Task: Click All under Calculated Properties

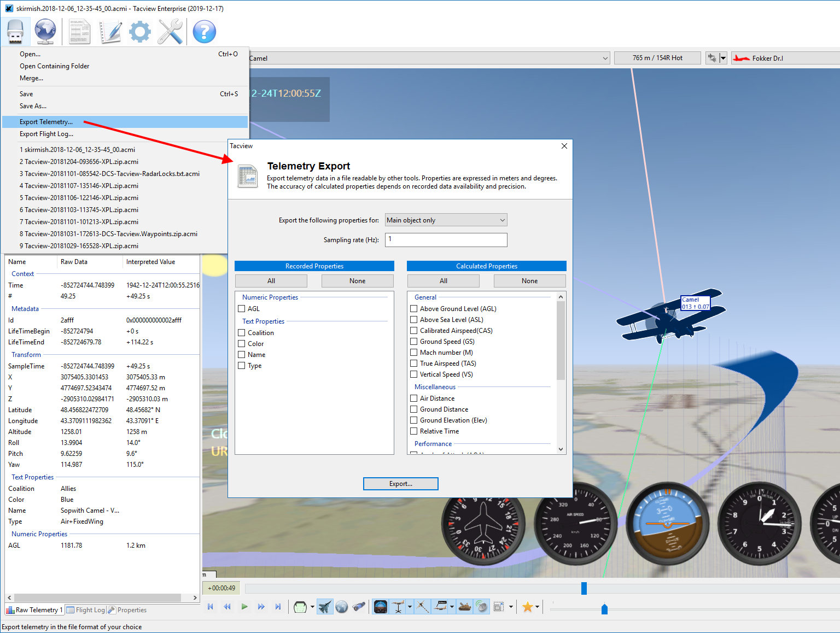Action: 444,281
